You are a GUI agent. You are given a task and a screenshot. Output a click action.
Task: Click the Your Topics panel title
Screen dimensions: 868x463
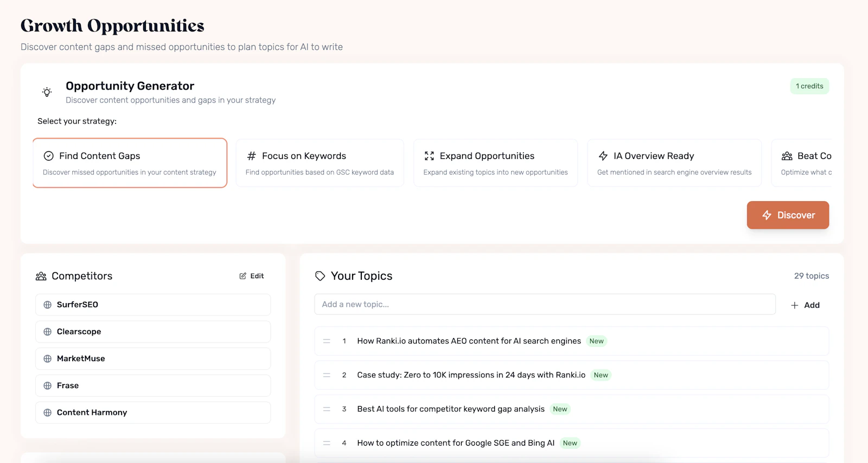click(362, 276)
